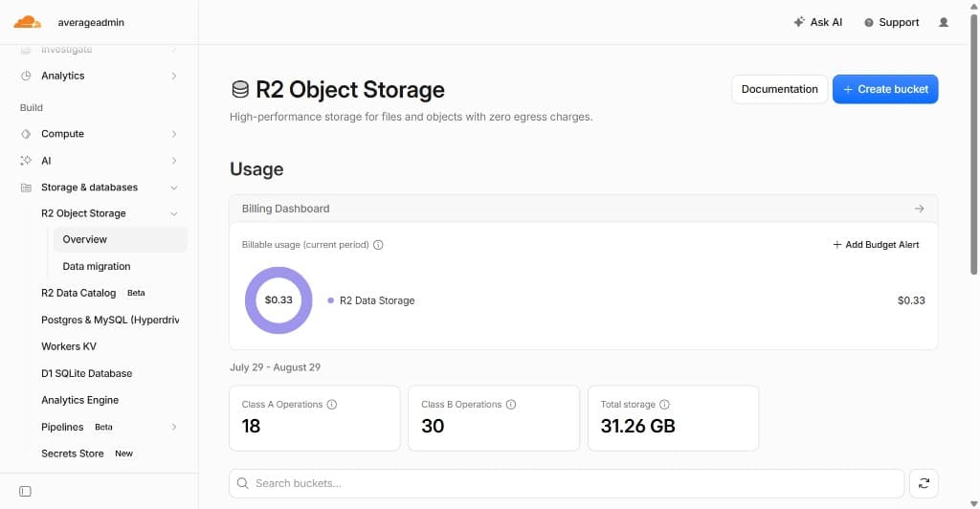Screen dimensions: 980x509
Task: Click the Analytics sidebar label
Action: pyautogui.click(x=62, y=76)
